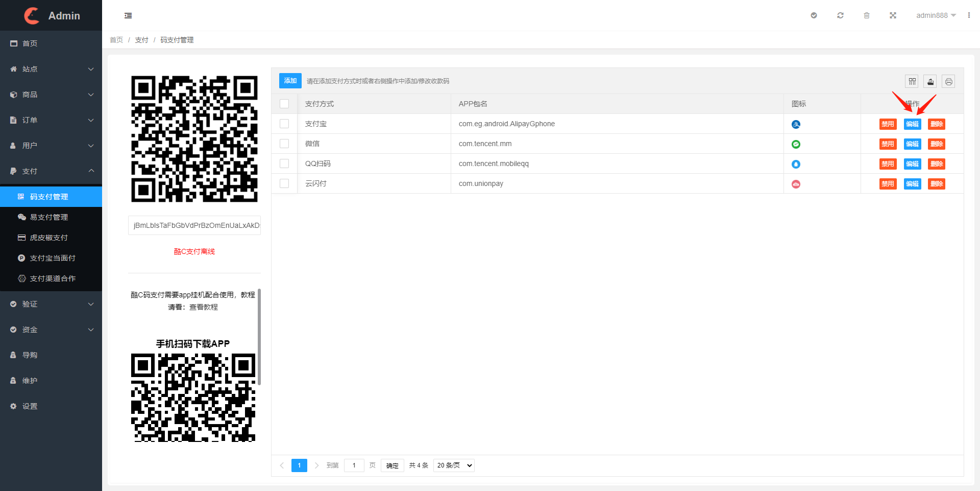Open 支付渠道合作 in the sidebar
The height and width of the screenshot is (491, 980).
tap(51, 278)
